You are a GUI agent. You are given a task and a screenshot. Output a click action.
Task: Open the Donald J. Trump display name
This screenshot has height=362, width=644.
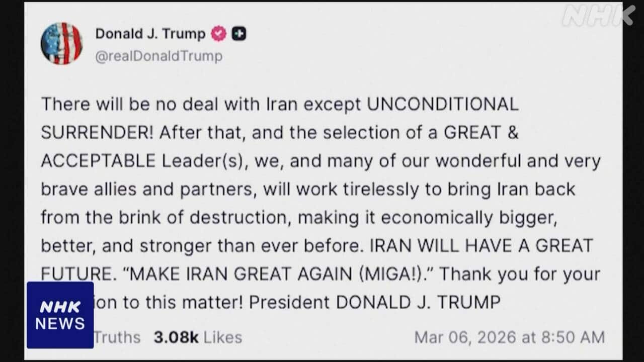point(150,34)
